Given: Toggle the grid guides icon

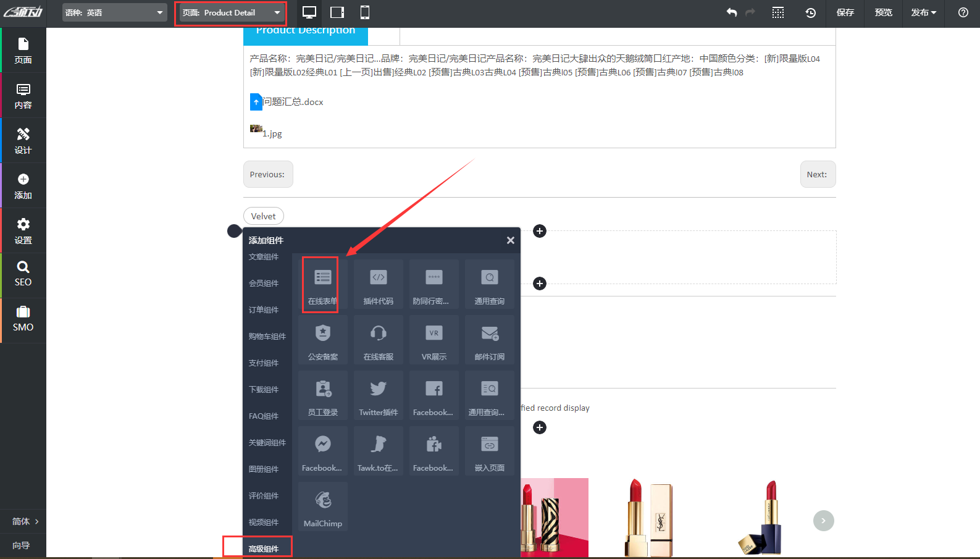Looking at the screenshot, I should coord(778,12).
